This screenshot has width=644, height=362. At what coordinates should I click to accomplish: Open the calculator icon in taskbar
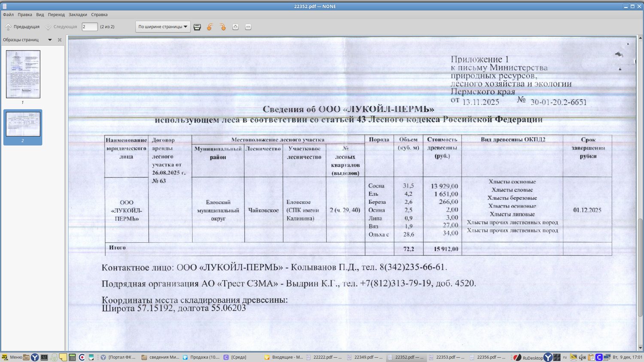pyautogui.click(x=72, y=357)
